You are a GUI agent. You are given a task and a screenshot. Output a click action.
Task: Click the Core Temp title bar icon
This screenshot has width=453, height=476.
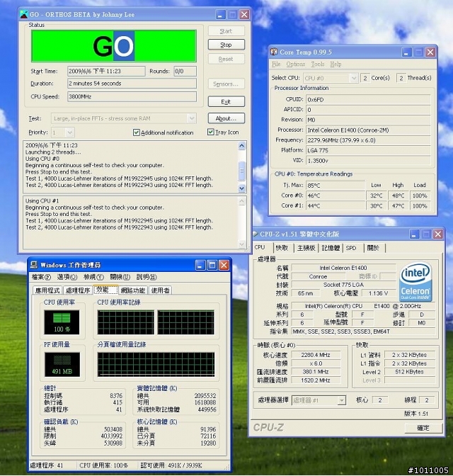click(274, 52)
